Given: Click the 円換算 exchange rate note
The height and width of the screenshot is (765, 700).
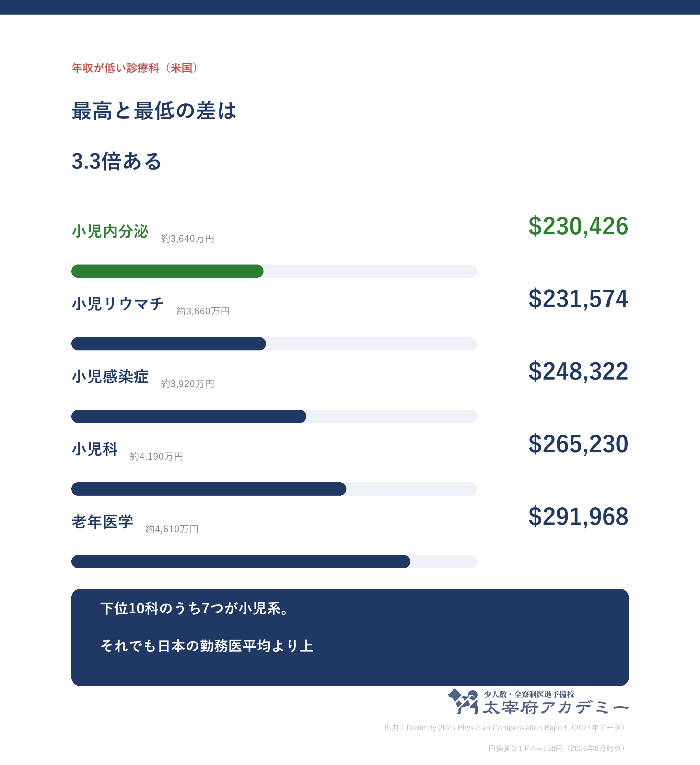Looking at the screenshot, I should tap(558, 748).
